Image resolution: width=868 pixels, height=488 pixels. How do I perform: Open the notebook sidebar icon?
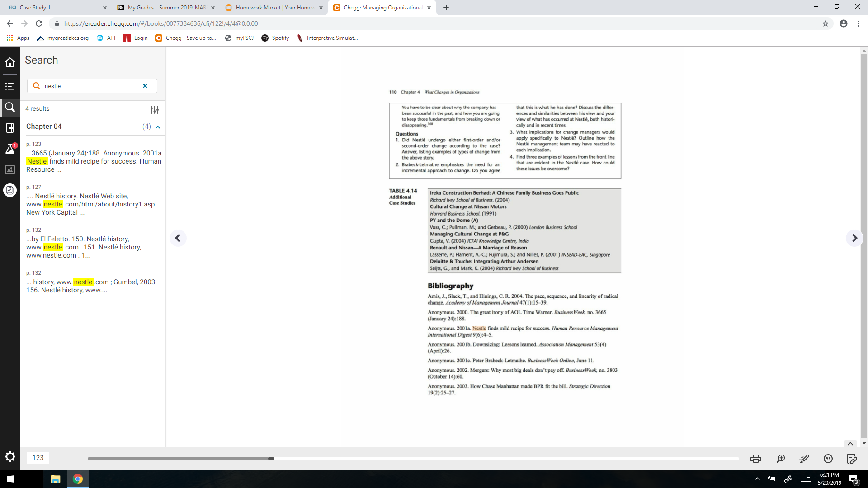(x=10, y=128)
